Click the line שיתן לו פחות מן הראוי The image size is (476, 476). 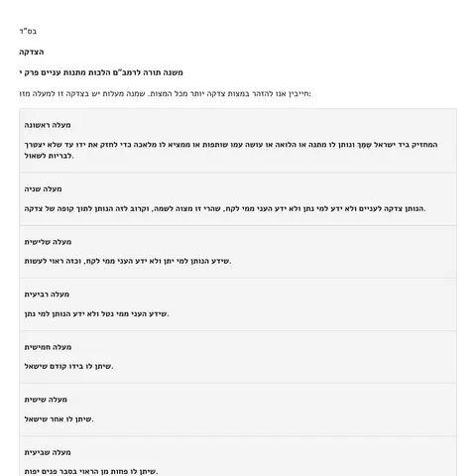tap(91, 471)
